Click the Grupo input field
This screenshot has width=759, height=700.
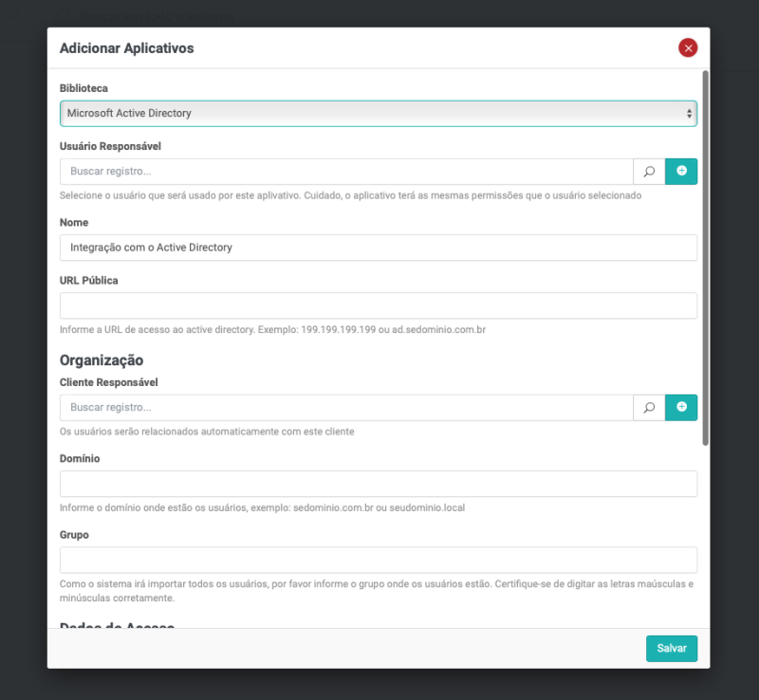[378, 560]
